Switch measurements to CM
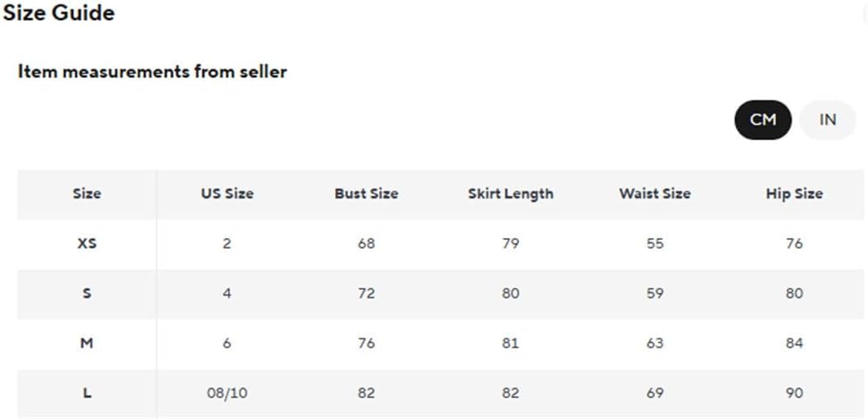The width and height of the screenshot is (868, 419). coord(763,119)
